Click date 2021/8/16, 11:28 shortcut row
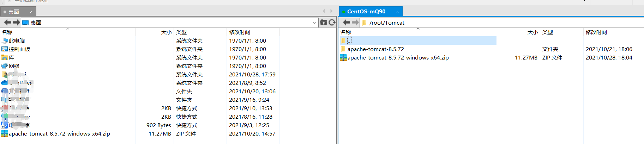The height and width of the screenshot is (144, 644). [x=251, y=117]
